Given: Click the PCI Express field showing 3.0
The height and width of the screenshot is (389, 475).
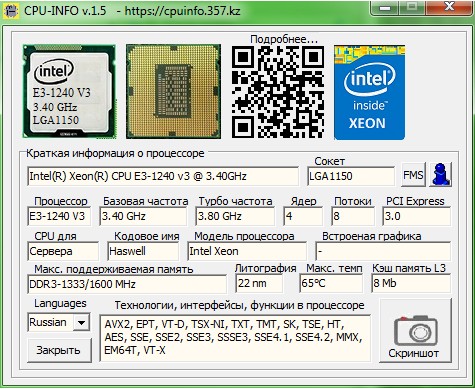Looking at the screenshot, I should click(x=417, y=216).
